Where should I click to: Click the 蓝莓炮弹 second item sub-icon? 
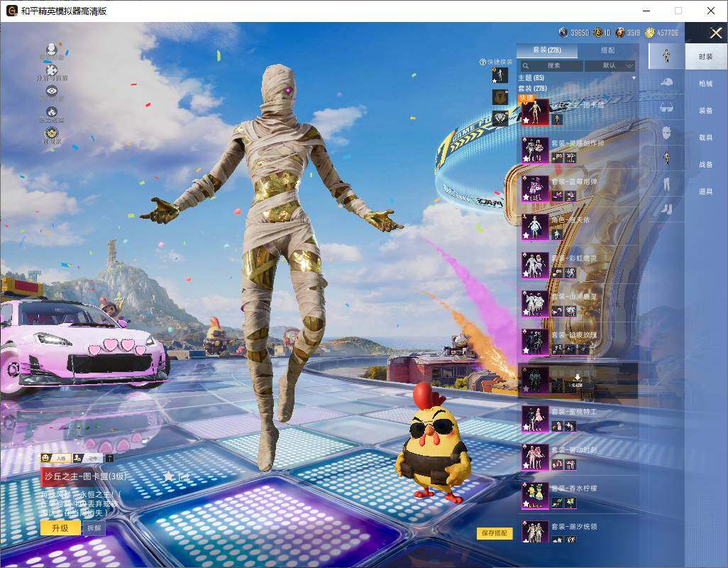pos(570,197)
